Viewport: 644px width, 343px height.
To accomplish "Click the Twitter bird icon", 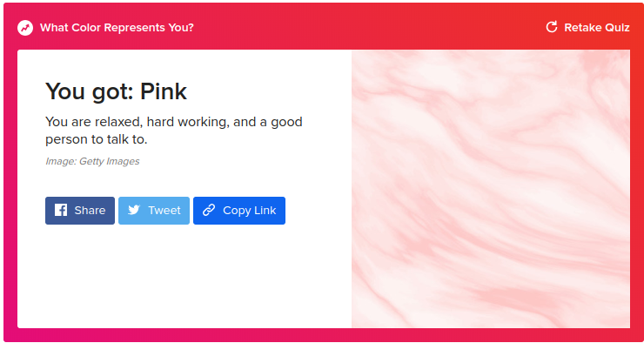I will tap(134, 211).
